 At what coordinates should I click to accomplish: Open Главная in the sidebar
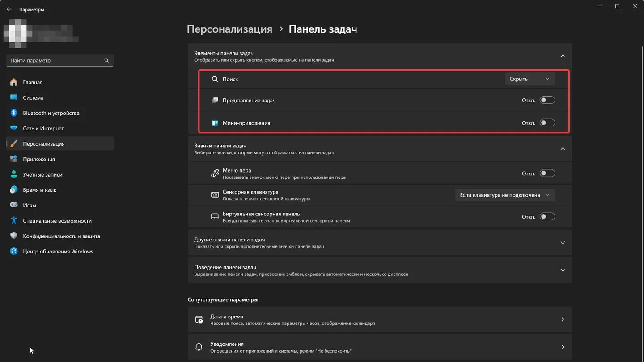click(x=60, y=82)
